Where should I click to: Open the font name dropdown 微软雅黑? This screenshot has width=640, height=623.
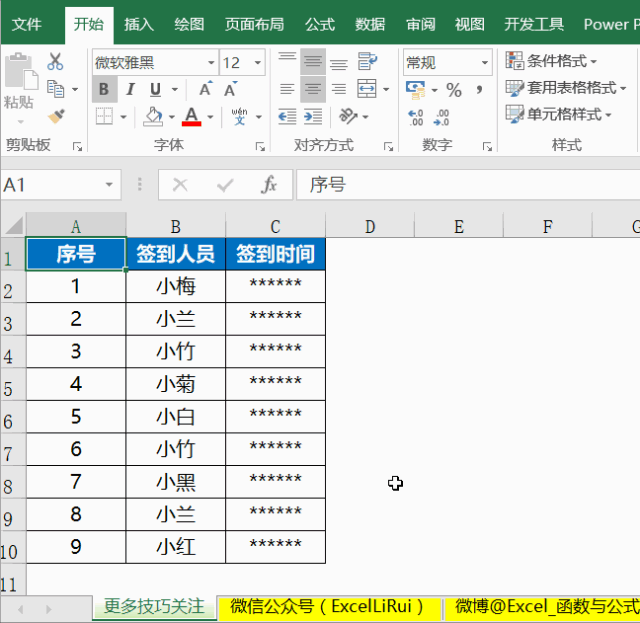[x=211, y=62]
